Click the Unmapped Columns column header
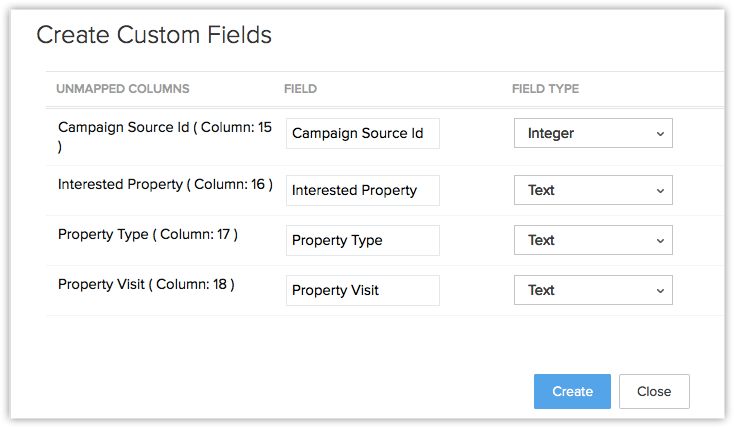 point(123,89)
